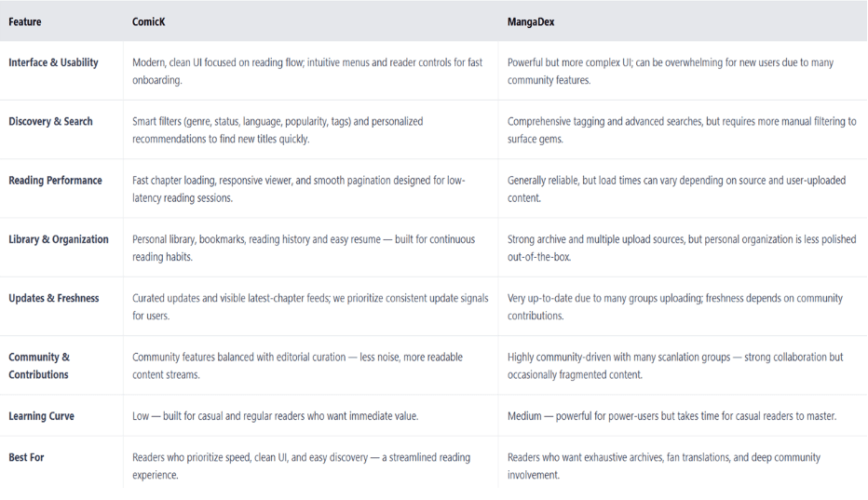Click the ComicK fast chapter loading cell
The height and width of the screenshot is (500, 868).
(x=299, y=188)
